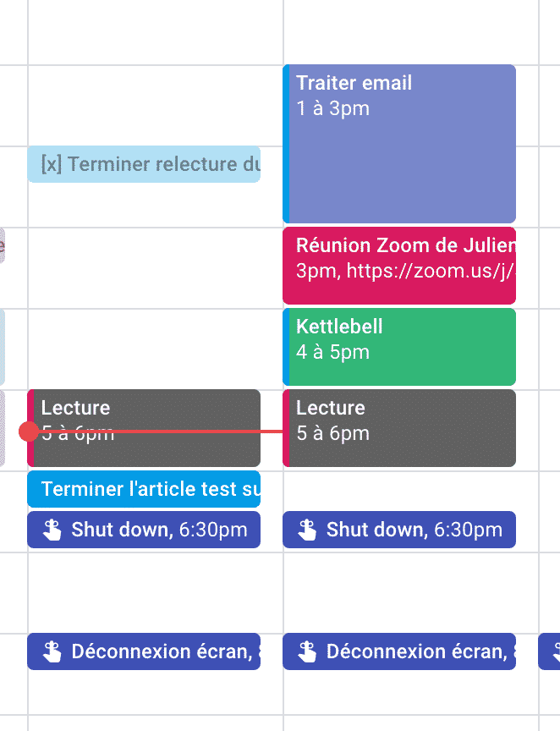Click the left Shut down 6:30pm reminder
The width and height of the screenshot is (560, 731).
pyautogui.click(x=144, y=530)
